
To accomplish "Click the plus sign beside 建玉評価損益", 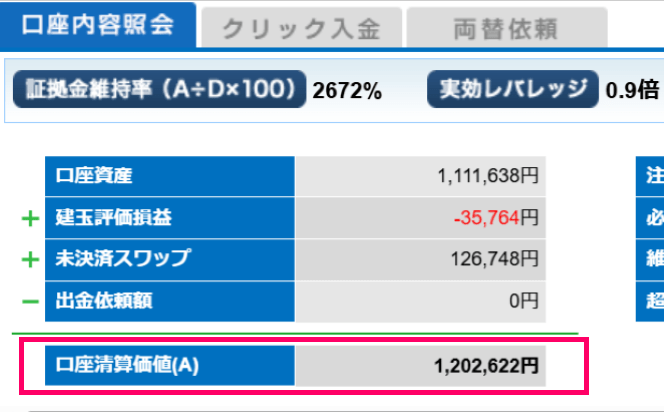I will click(29, 218).
